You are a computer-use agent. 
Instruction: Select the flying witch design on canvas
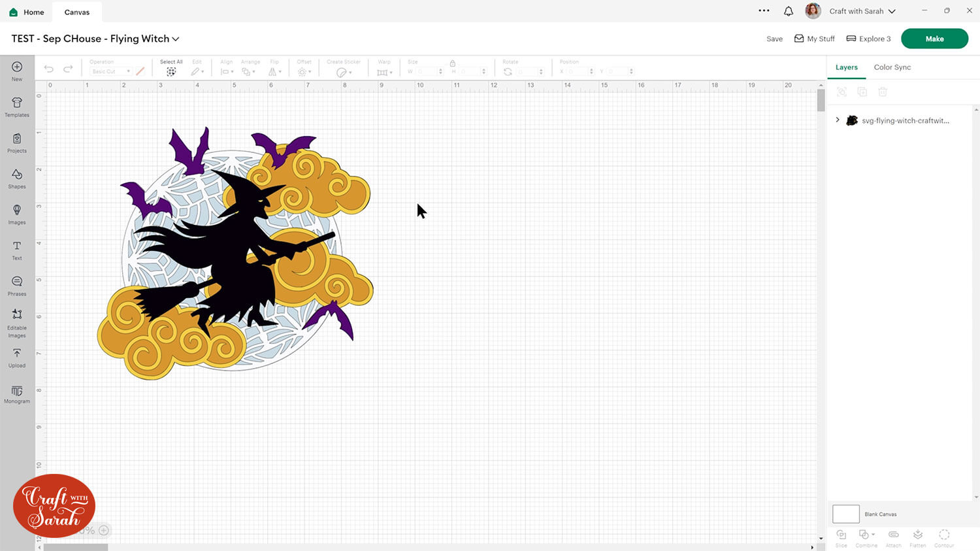click(235, 253)
